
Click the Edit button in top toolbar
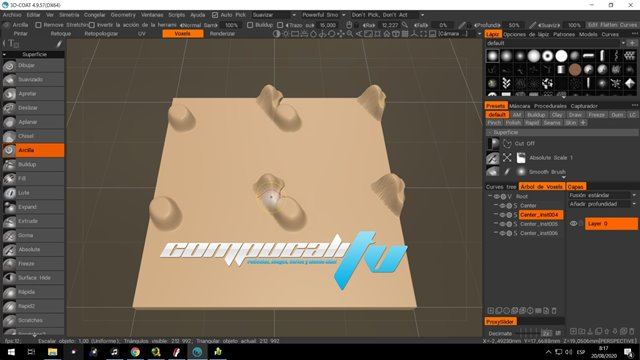point(593,25)
